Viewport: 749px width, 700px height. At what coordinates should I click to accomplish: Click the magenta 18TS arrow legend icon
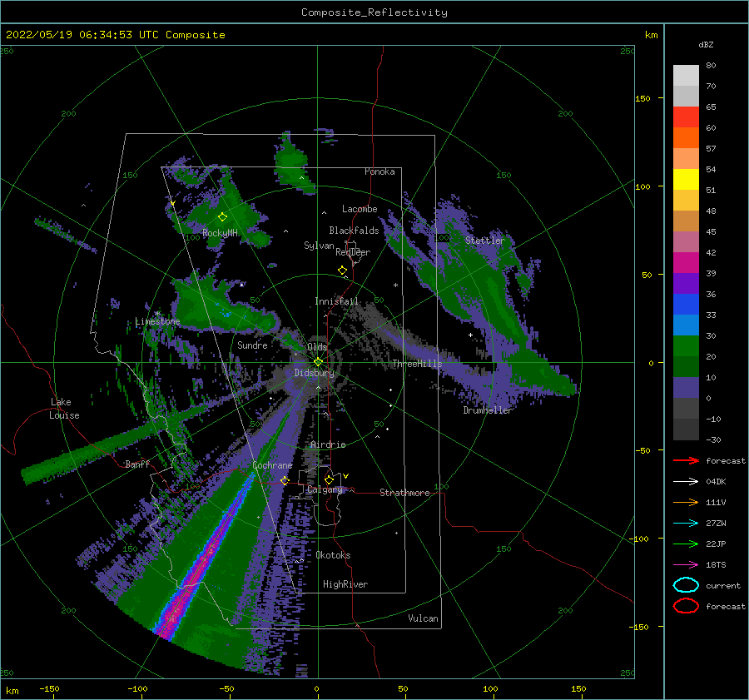[x=686, y=565]
